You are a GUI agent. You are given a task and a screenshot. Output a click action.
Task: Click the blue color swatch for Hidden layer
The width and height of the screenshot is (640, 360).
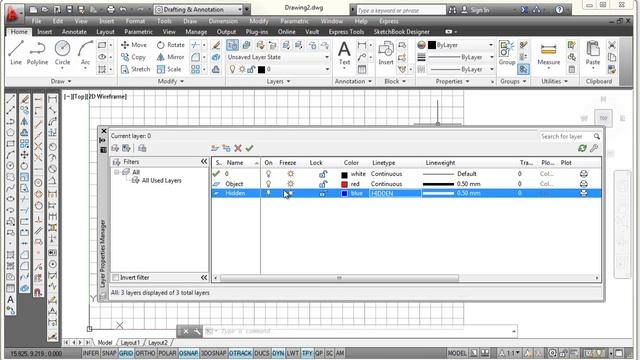(344, 193)
